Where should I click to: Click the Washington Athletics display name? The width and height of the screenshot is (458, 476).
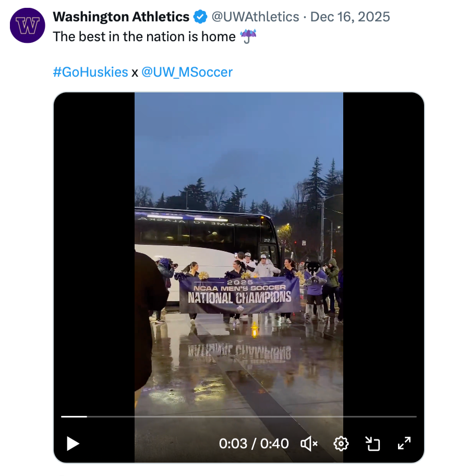click(121, 17)
